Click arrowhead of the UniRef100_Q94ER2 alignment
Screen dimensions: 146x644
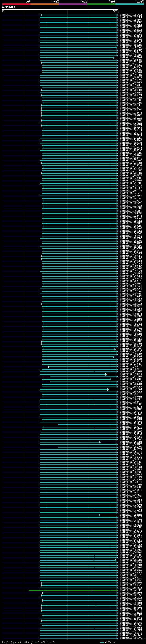100,515
